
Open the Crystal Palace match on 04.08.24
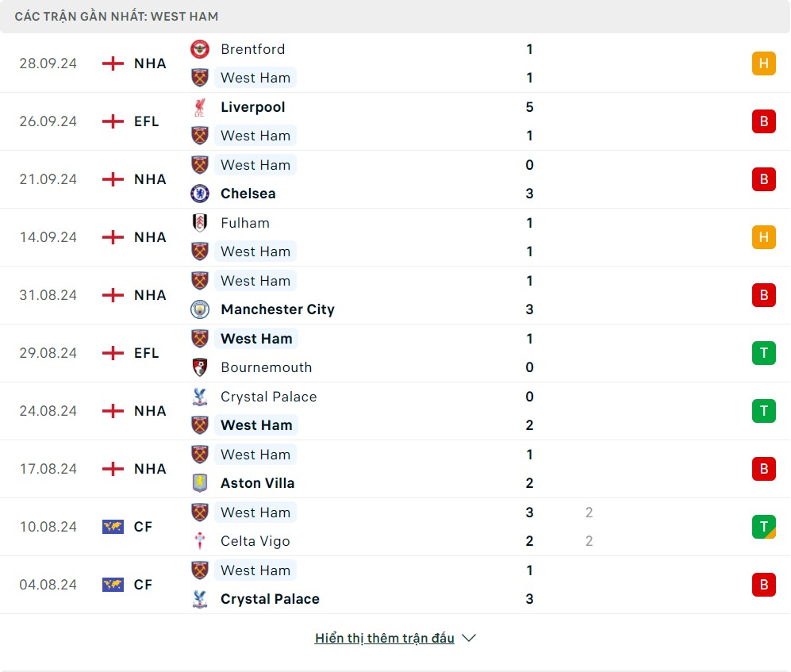[x=270, y=599]
